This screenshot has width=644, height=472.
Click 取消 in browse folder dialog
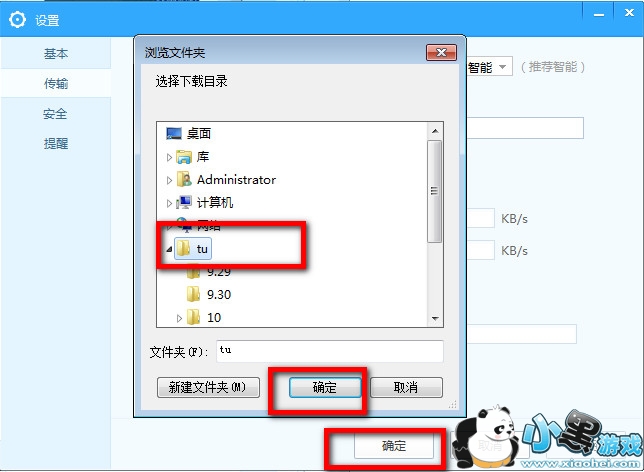[x=406, y=387]
